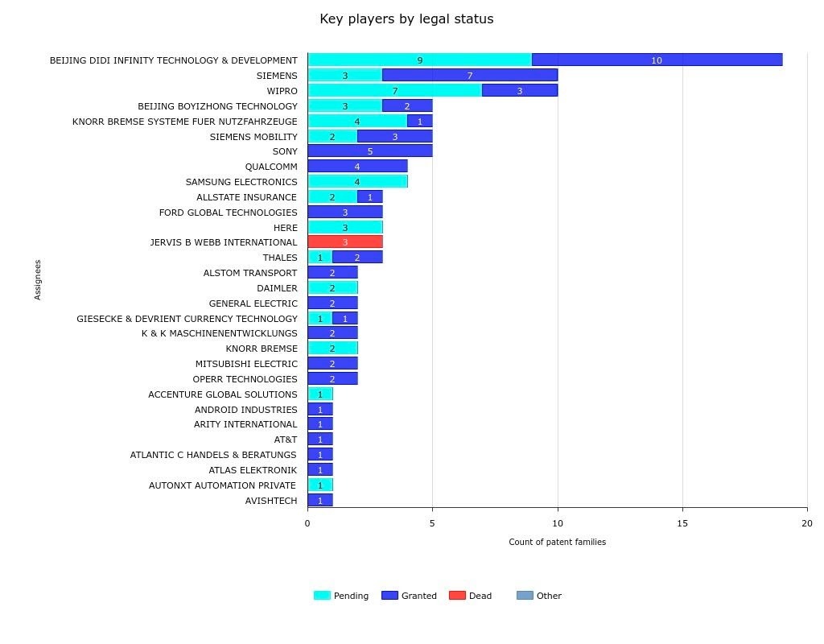The width and height of the screenshot is (824, 644).
Task: Select the Sony granted bar showing 5
Action: (x=370, y=151)
